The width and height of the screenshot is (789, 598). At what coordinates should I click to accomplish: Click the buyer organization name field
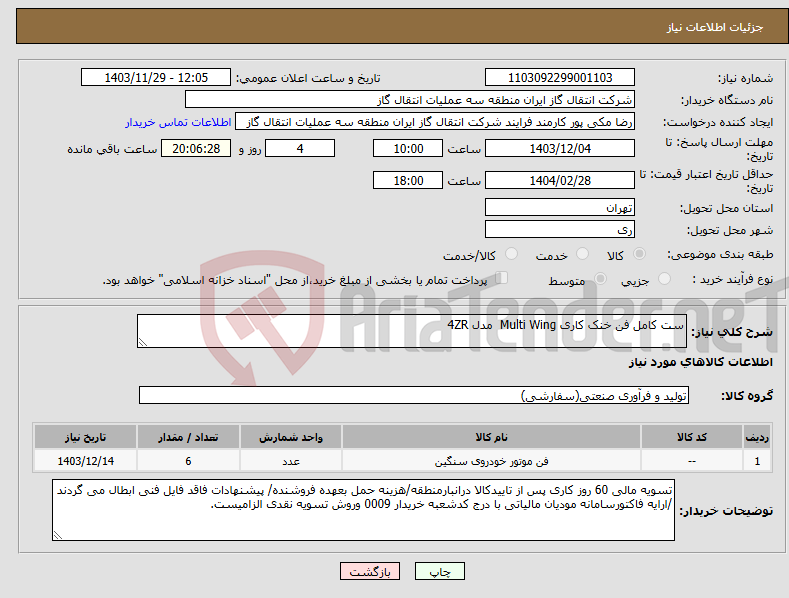tap(410, 100)
